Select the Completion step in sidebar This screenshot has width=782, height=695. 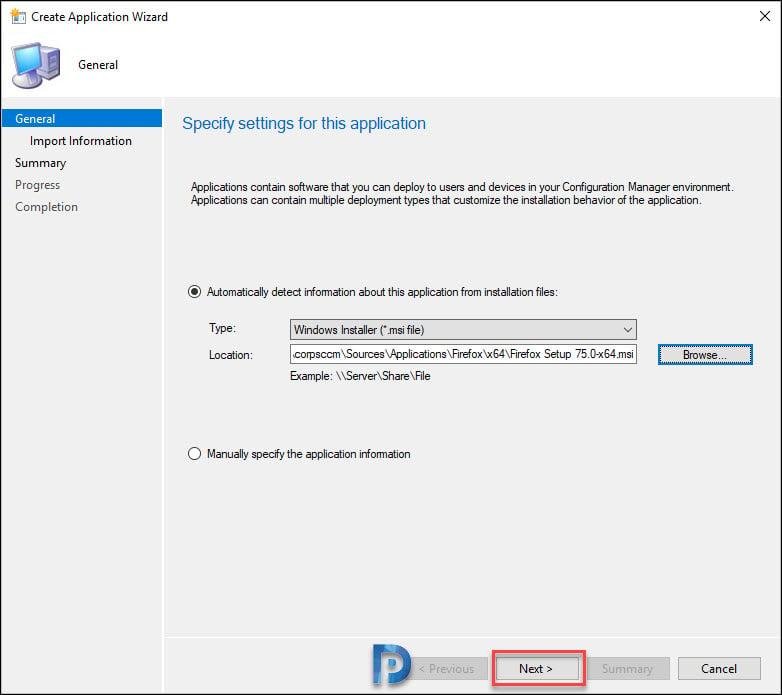46,207
